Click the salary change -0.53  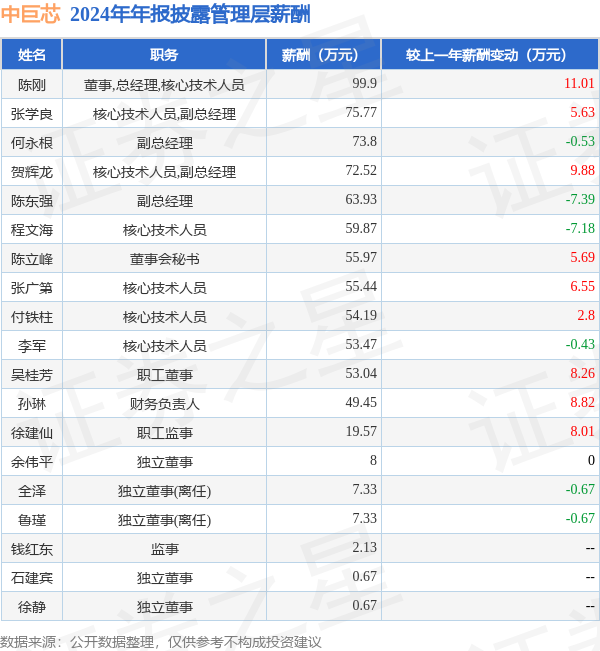coord(580,141)
